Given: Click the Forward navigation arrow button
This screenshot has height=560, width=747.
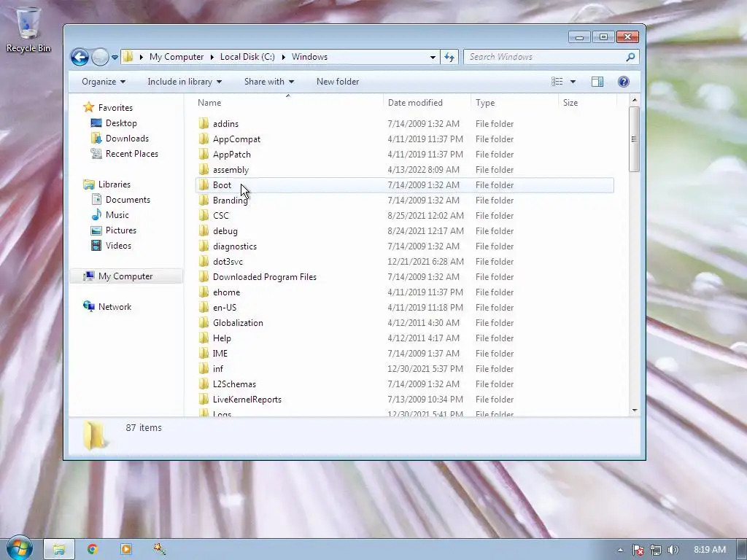Looking at the screenshot, I should click(x=99, y=57).
